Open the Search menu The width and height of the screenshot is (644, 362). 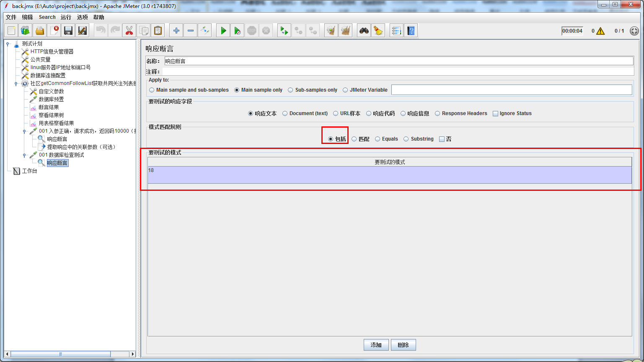pos(47,17)
